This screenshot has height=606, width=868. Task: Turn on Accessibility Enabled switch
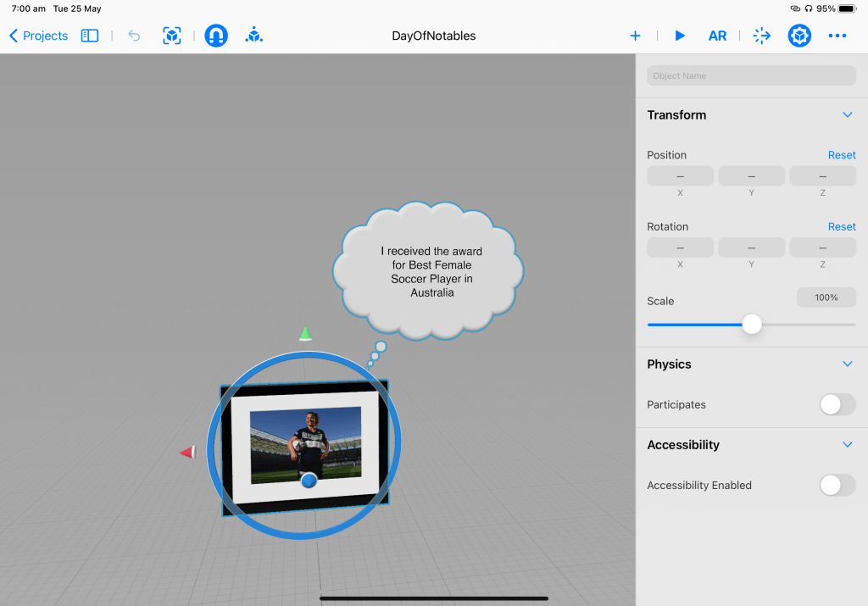point(837,485)
